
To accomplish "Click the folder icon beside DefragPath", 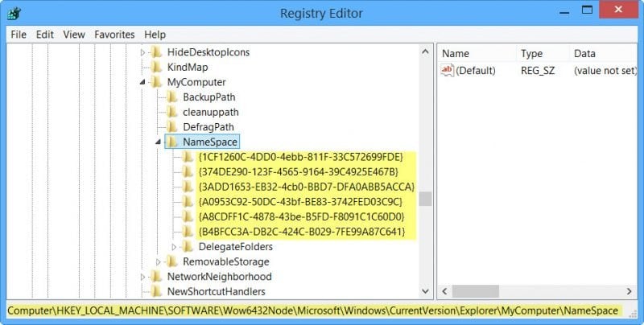I will tap(171, 127).
